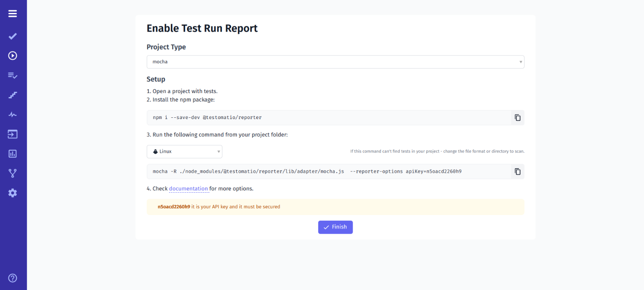Click the test plans list icon in sidebar

(13, 75)
